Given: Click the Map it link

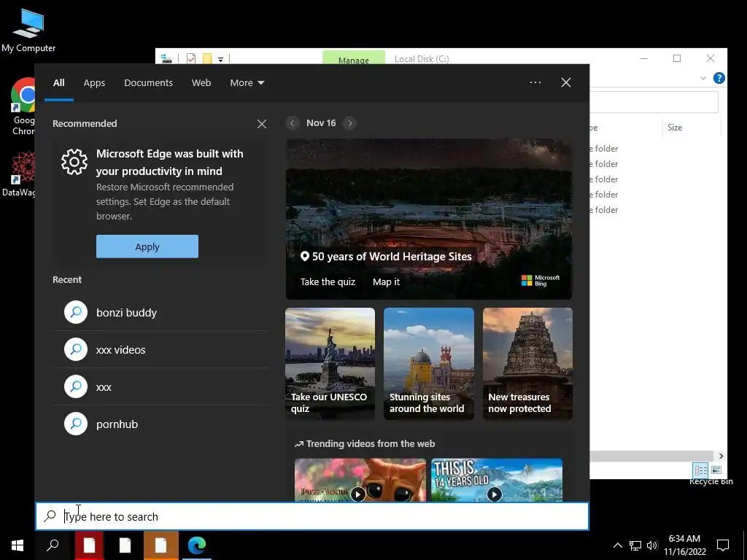Looking at the screenshot, I should [x=387, y=282].
